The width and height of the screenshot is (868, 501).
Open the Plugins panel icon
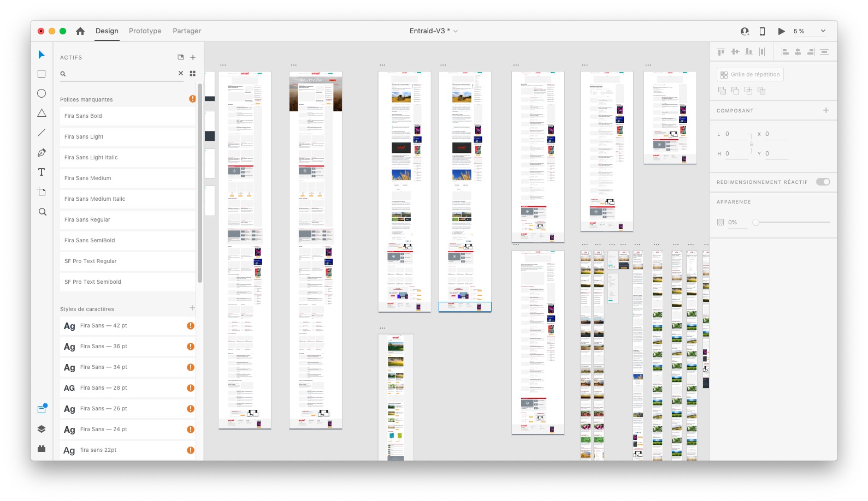point(42,449)
